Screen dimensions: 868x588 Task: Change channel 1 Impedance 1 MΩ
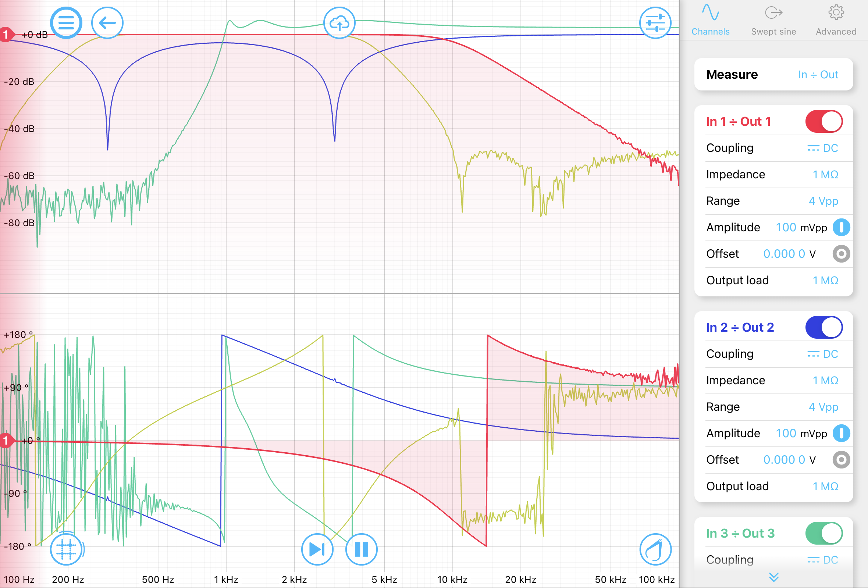773,174
